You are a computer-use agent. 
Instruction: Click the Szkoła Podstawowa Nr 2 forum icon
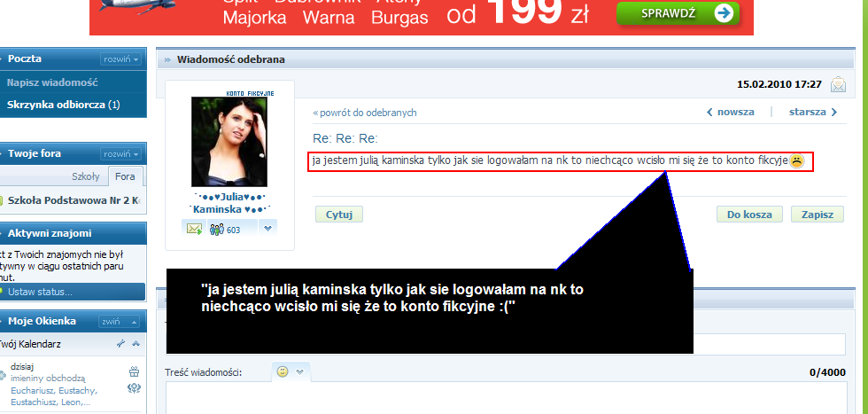click(2, 200)
